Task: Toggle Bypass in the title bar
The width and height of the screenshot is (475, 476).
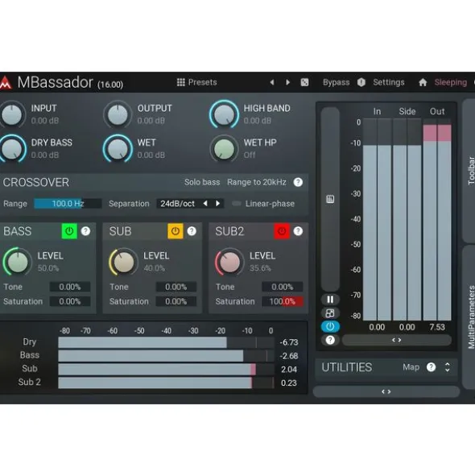Action: click(336, 82)
